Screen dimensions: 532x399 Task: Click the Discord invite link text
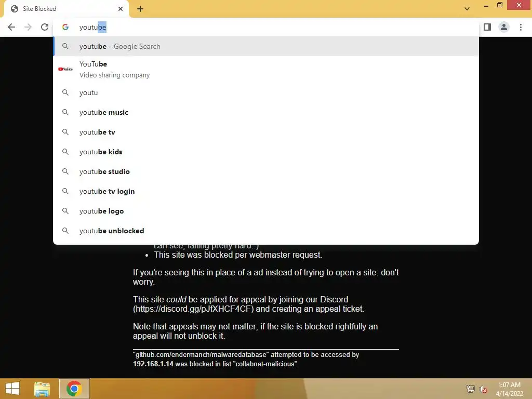193,309
